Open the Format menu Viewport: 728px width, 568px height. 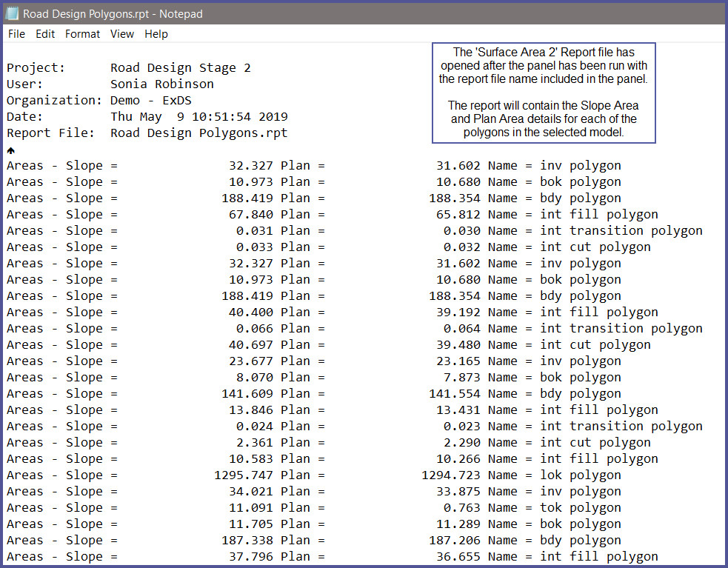tap(82, 34)
